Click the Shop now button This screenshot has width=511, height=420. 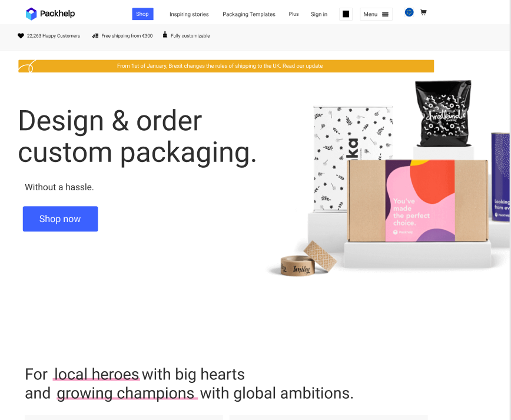[x=60, y=219]
